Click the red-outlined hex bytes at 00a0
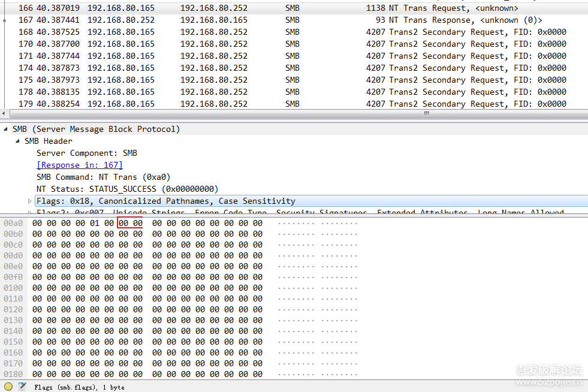Image resolution: width=588 pixels, height=392 pixels. (x=130, y=223)
